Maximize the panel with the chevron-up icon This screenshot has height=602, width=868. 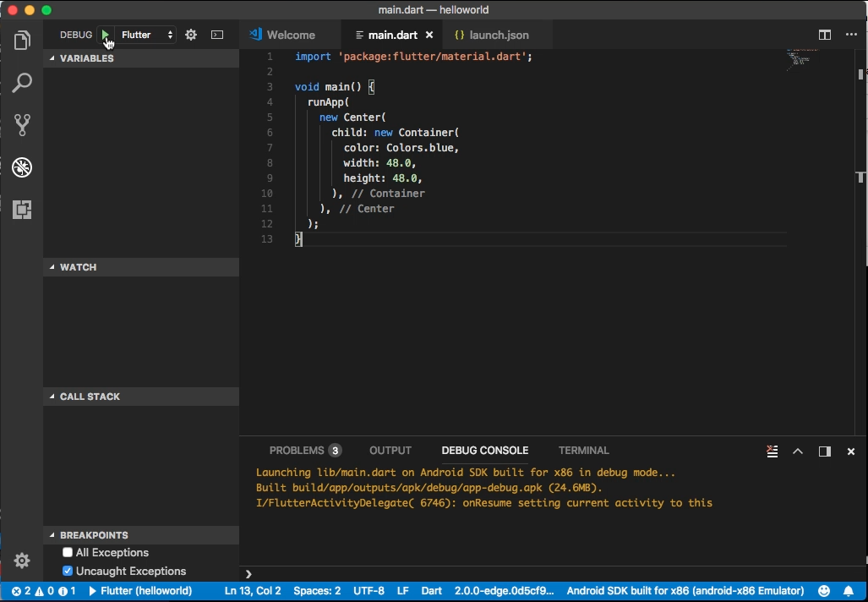point(798,451)
